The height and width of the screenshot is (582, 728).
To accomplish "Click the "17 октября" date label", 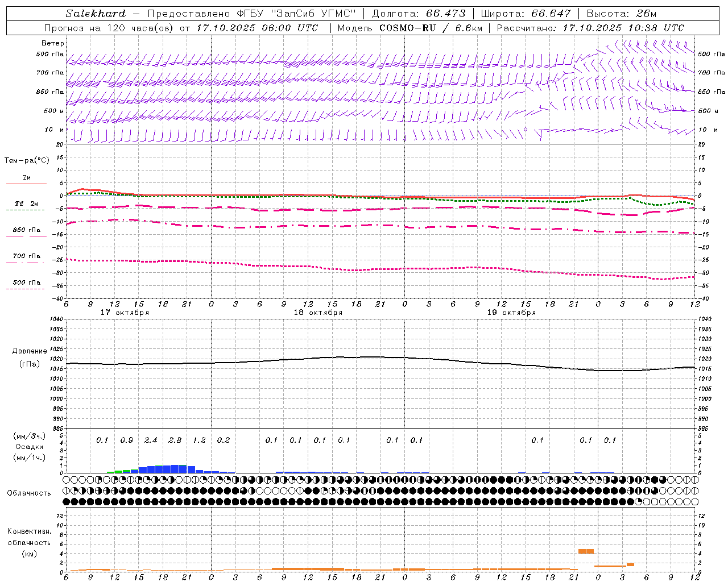I will [x=125, y=313].
